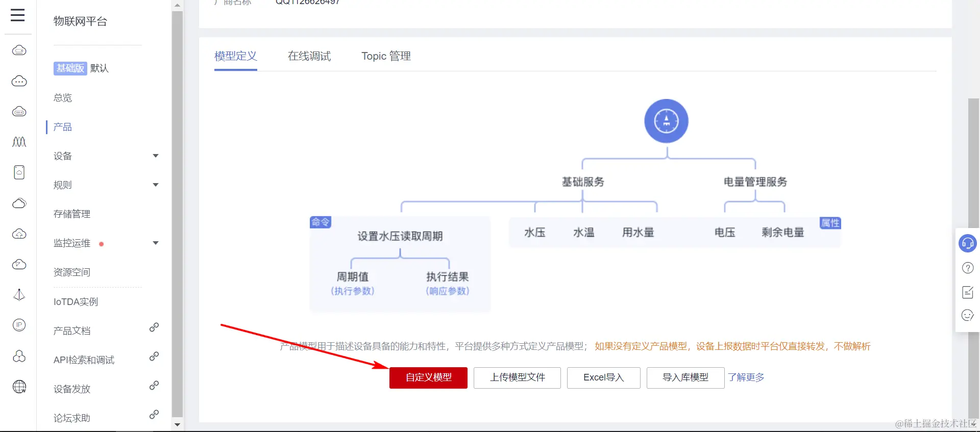Click the globe icon in left rail

pyautogui.click(x=19, y=387)
